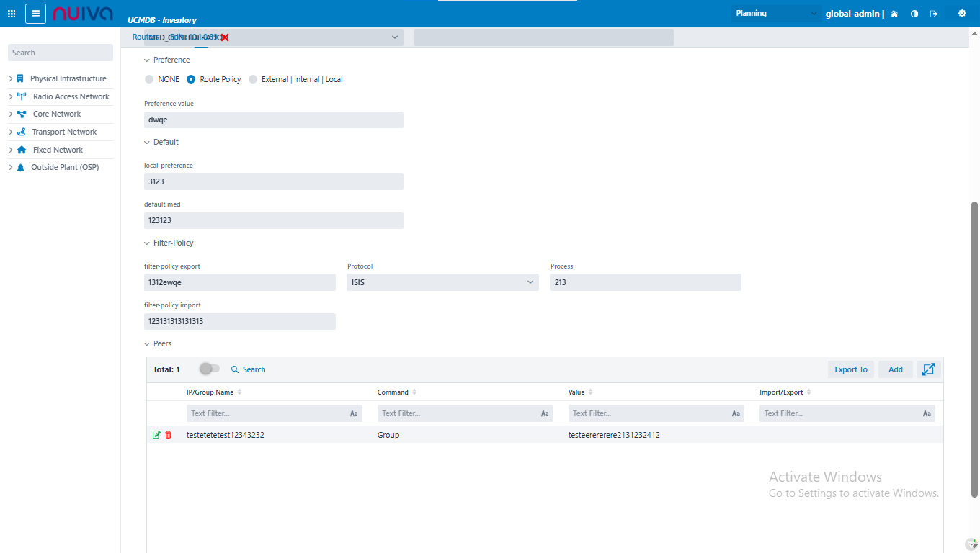Expand Outside Plant (OSP) in sidebar
980x553 pixels.
pyautogui.click(x=11, y=167)
